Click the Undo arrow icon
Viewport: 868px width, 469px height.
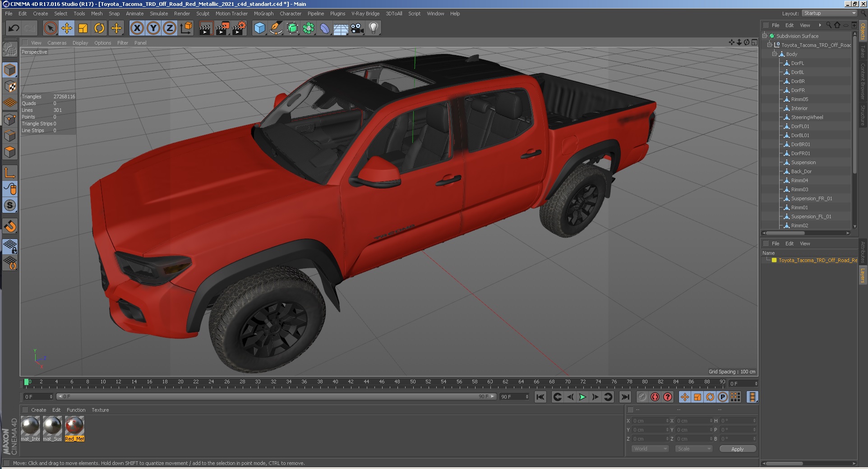coord(14,28)
